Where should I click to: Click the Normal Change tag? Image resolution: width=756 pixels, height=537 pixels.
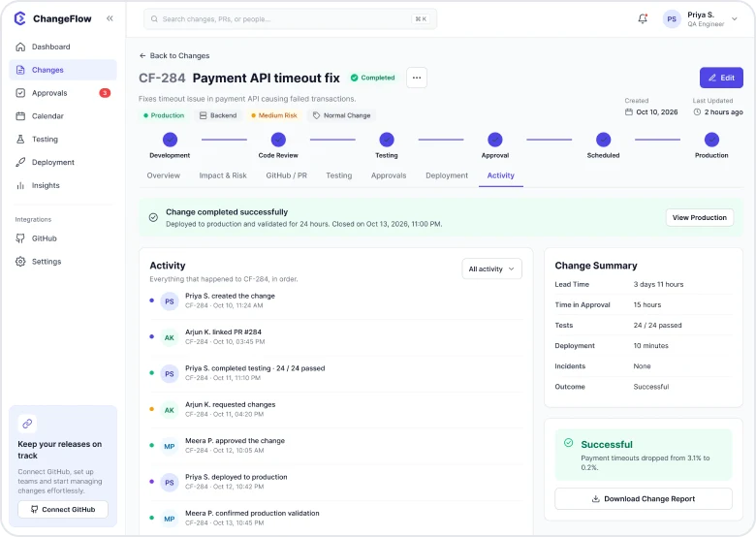342,115
